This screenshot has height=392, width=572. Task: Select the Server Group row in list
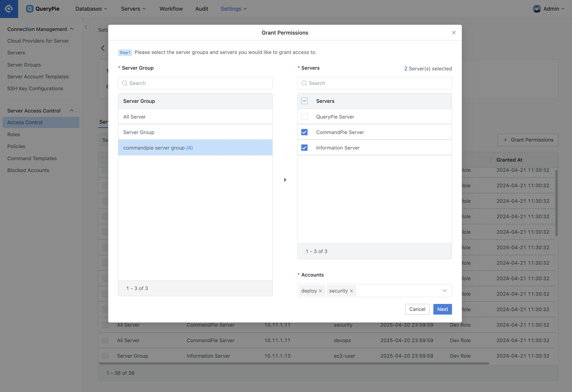pos(195,132)
